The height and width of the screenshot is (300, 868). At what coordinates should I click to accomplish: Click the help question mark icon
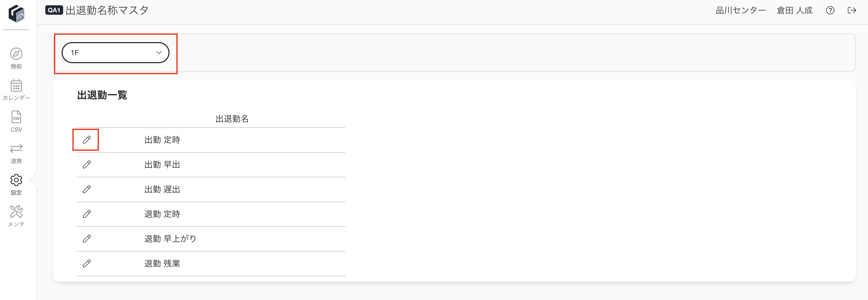(x=830, y=11)
